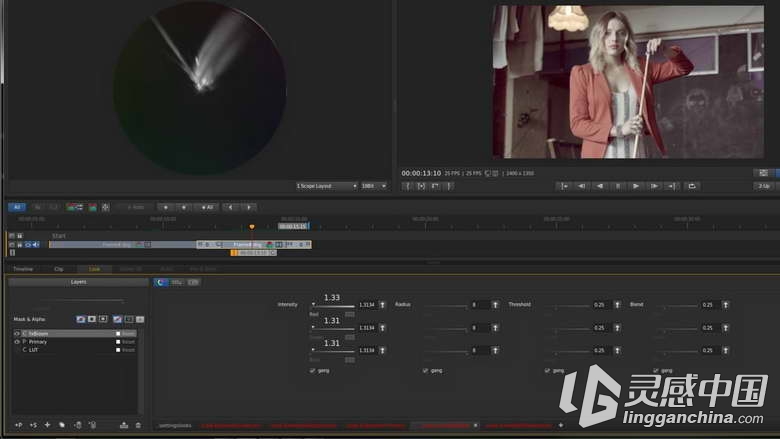Toggle loop playback icon

click(691, 186)
